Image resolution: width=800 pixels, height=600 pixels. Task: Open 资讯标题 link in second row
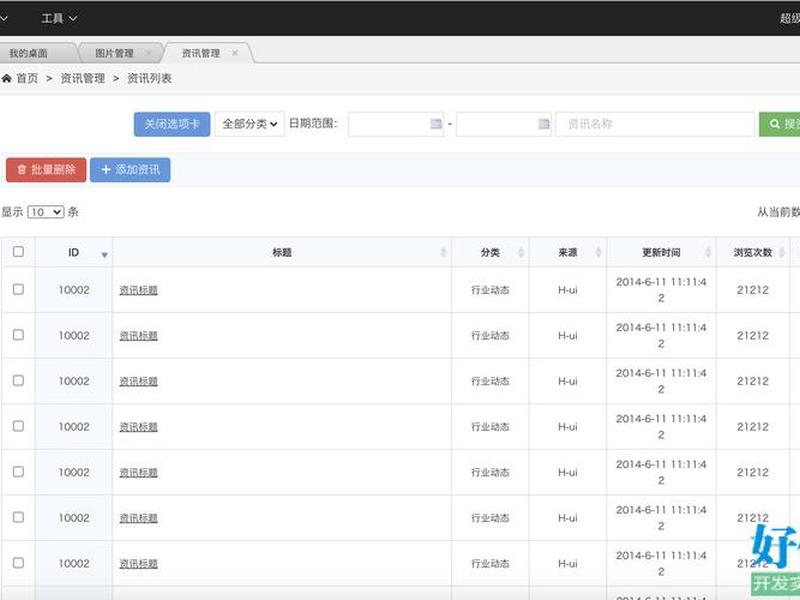(x=138, y=336)
